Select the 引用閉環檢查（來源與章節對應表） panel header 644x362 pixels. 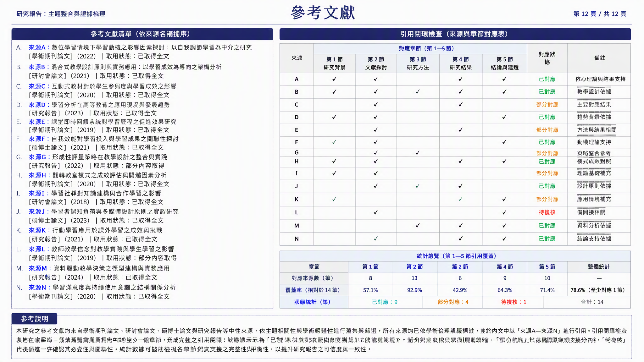(455, 34)
